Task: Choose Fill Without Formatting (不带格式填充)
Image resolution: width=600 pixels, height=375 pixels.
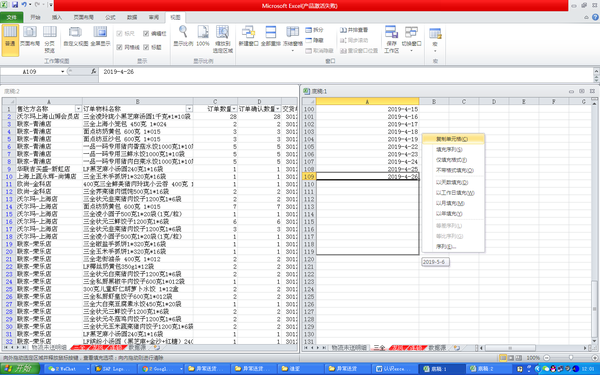Action: coord(453,170)
